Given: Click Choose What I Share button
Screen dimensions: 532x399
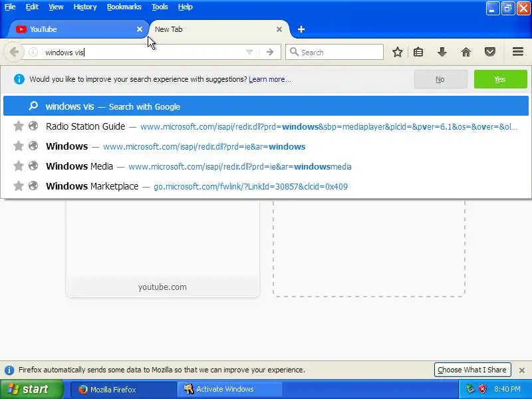Looking at the screenshot, I should click(472, 370).
